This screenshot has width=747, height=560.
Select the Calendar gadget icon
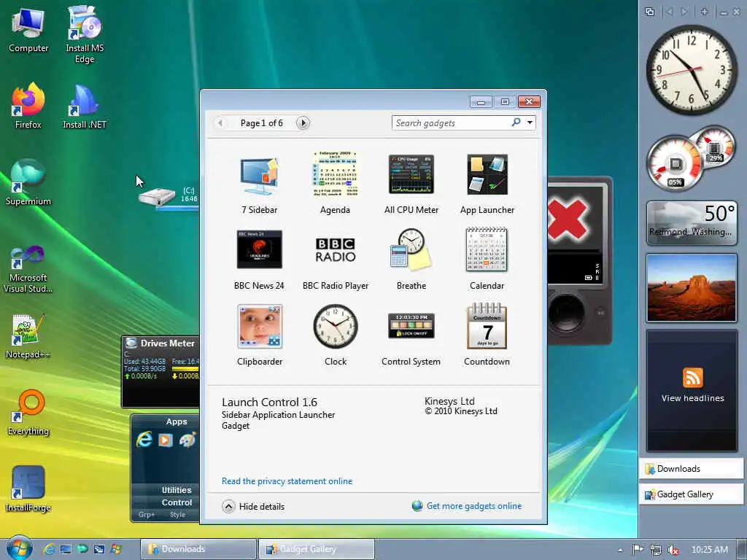pyautogui.click(x=487, y=249)
